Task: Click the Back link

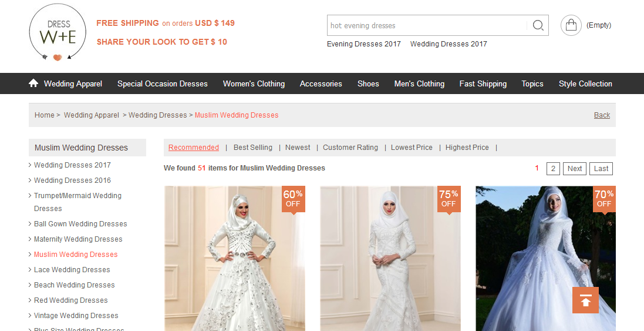Action: click(x=602, y=115)
